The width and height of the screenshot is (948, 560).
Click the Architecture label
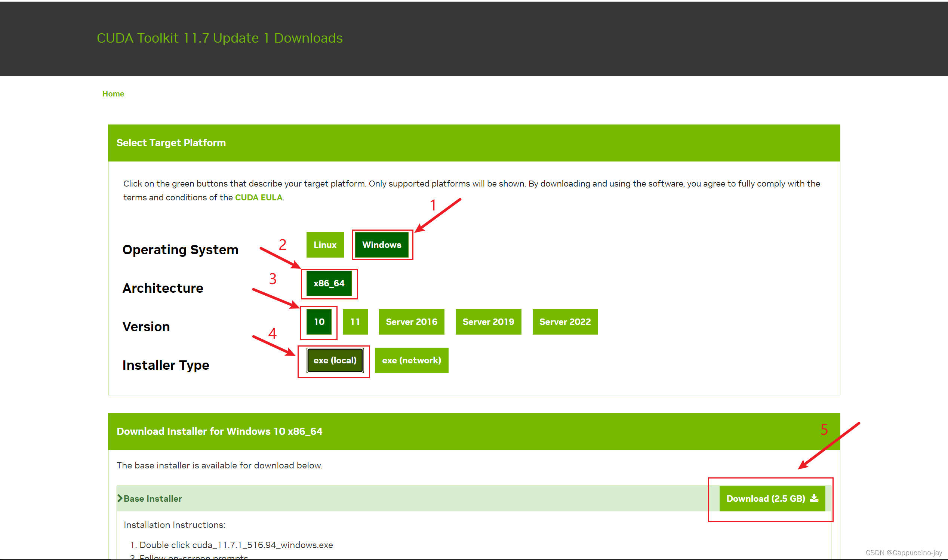pos(163,288)
